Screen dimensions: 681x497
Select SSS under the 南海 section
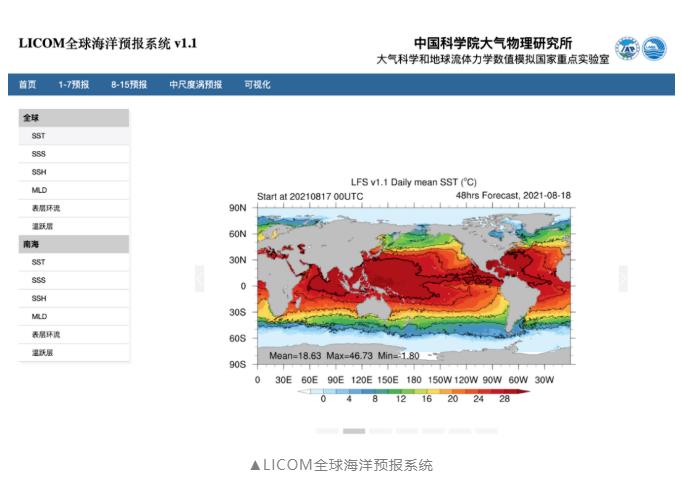(x=74, y=280)
